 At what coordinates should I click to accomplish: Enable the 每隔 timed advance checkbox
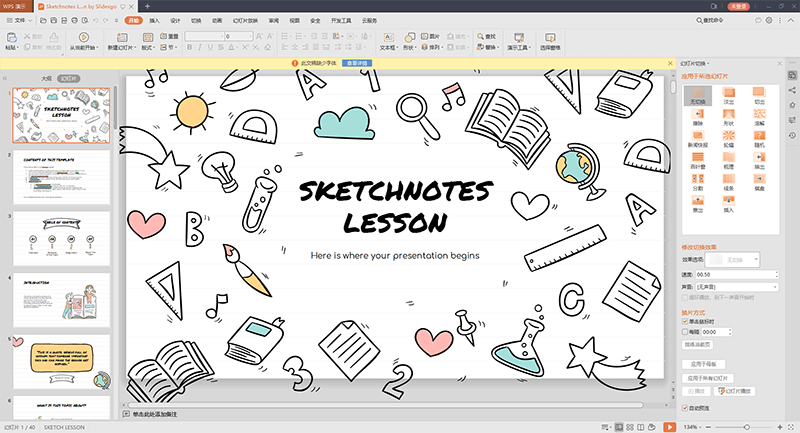click(686, 331)
